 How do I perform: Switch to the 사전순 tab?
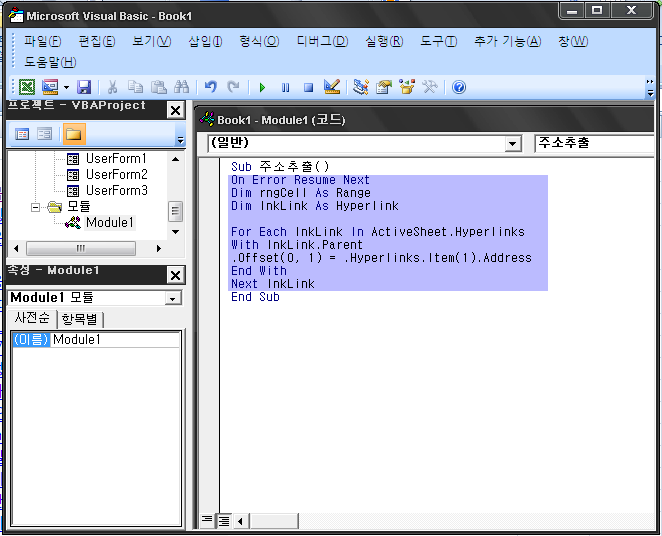coord(32,319)
